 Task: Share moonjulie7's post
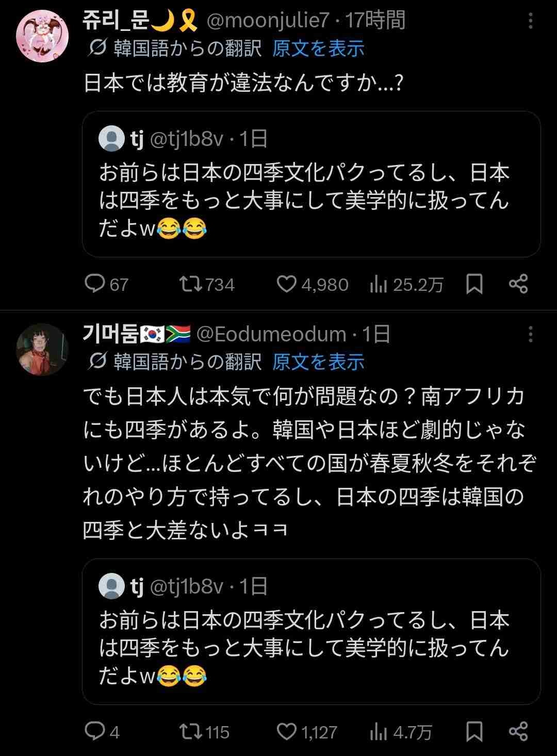pyautogui.click(x=518, y=284)
